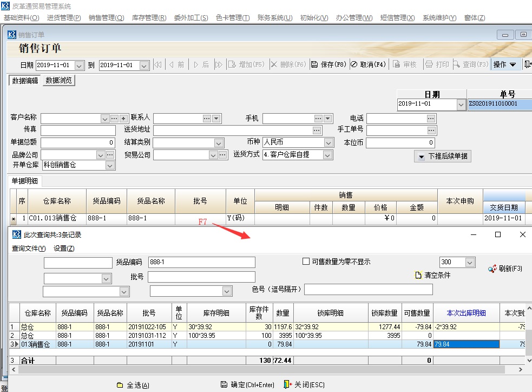Toggle 可售数量为零不显示 checkbox
The image size is (532, 392).
pos(306,262)
